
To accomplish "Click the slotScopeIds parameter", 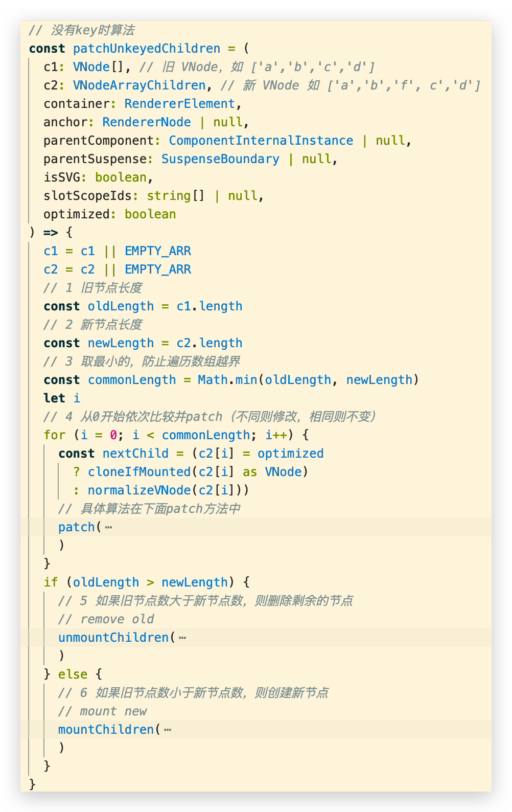I will pyautogui.click(x=87, y=196).
